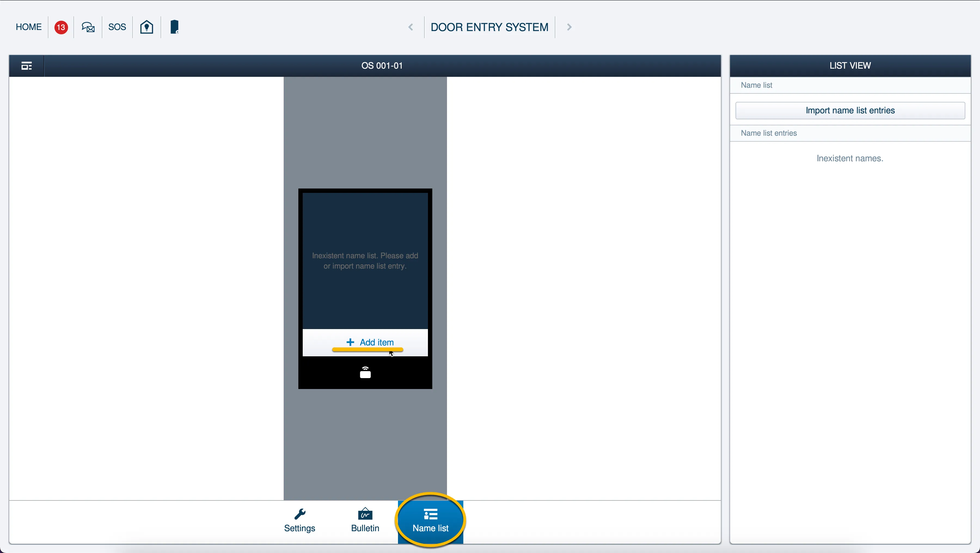Image resolution: width=980 pixels, height=553 pixels.
Task: Open the SOS menu item
Action: (117, 27)
